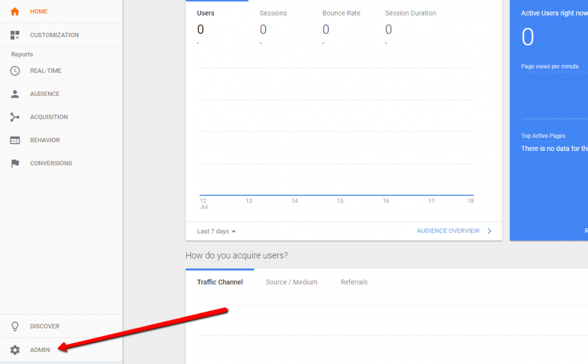This screenshot has height=364, width=588.
Task: Click the Acquisition branching arrows icon
Action: 15,117
